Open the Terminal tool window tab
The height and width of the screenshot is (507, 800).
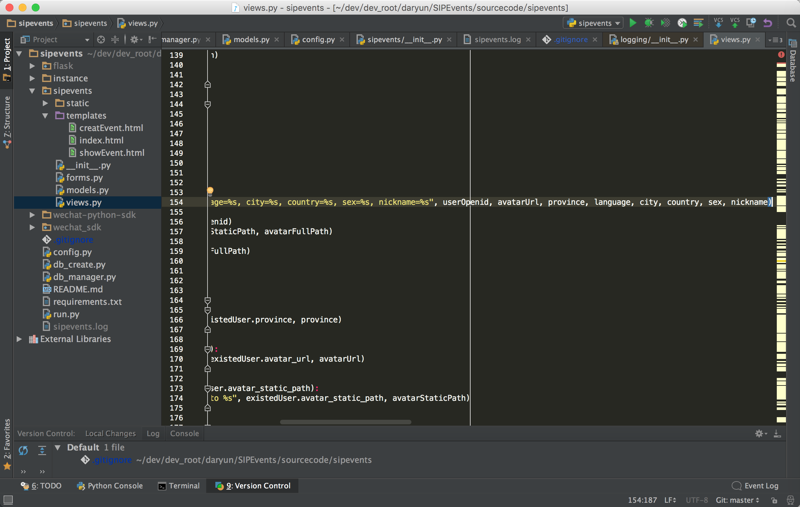click(x=178, y=486)
